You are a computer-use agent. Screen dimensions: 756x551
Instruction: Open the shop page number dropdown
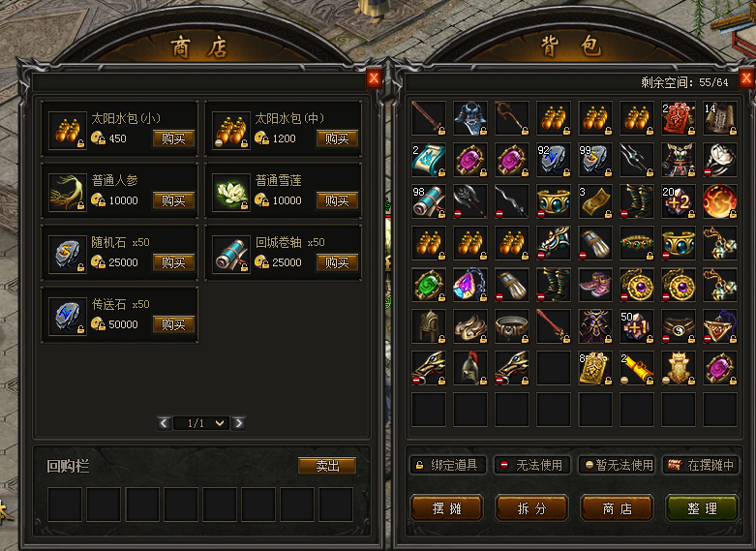pyautogui.click(x=201, y=423)
